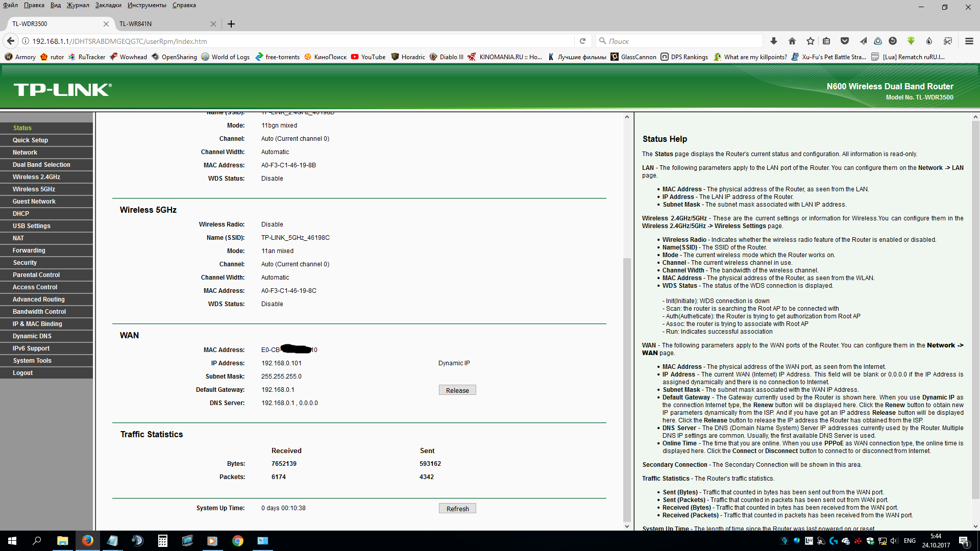The width and height of the screenshot is (980, 551).
Task: Click the TP-LINK logo in the header
Action: coord(63,90)
